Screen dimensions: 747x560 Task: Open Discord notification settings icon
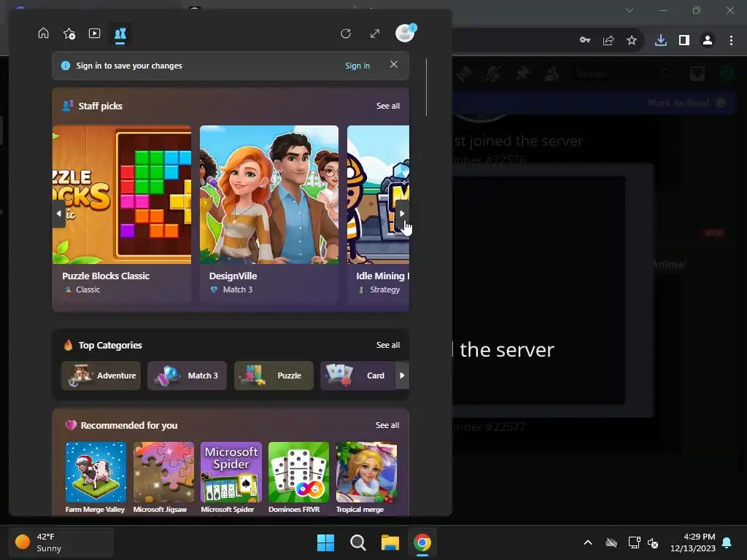(493, 74)
